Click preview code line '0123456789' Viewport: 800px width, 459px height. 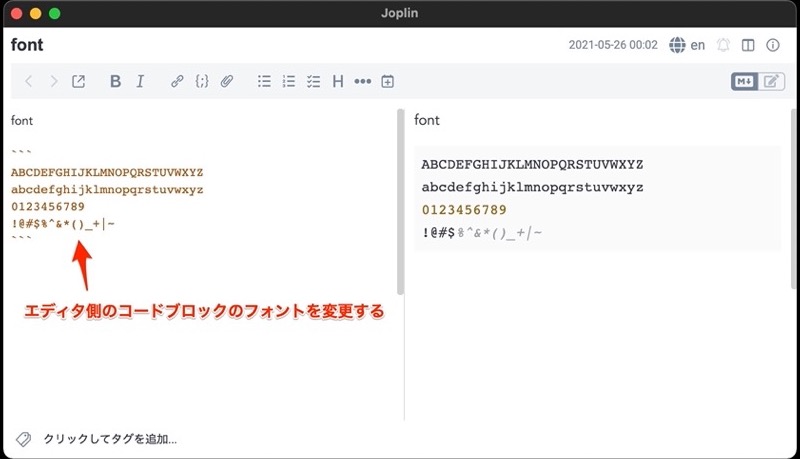[464, 210]
